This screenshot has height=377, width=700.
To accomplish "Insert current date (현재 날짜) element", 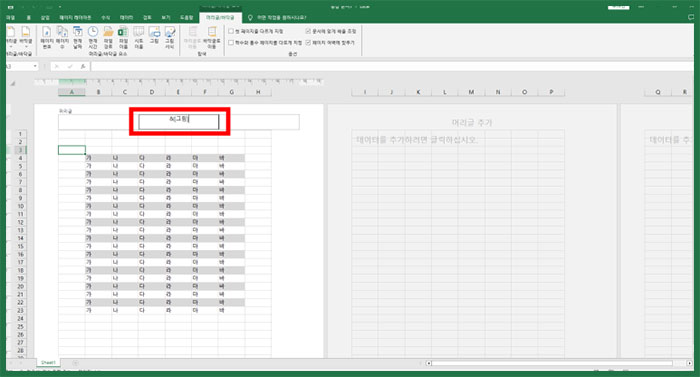I will coord(78,37).
